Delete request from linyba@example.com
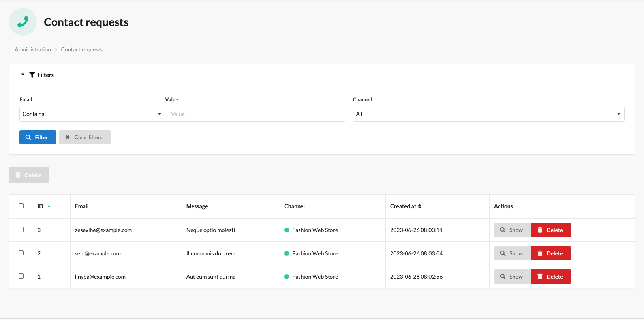 point(551,277)
